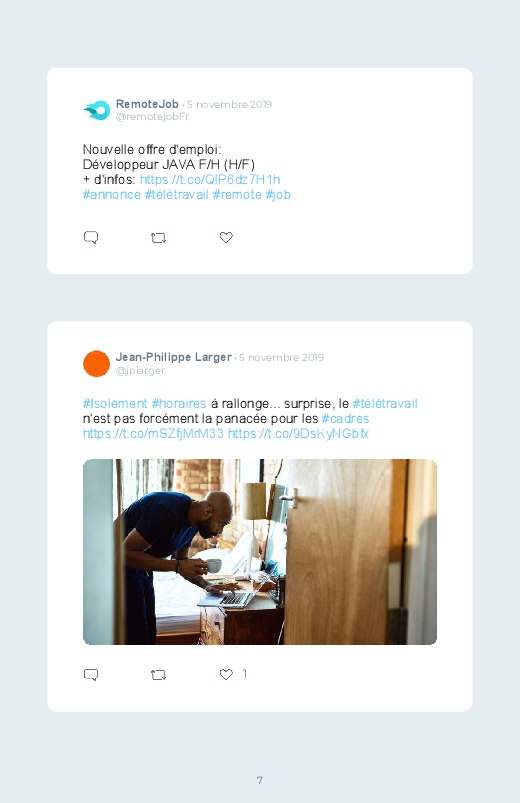Image resolution: width=520 pixels, height=803 pixels.
Task: Open the #cadres hashtag
Action: pyautogui.click(x=345, y=418)
